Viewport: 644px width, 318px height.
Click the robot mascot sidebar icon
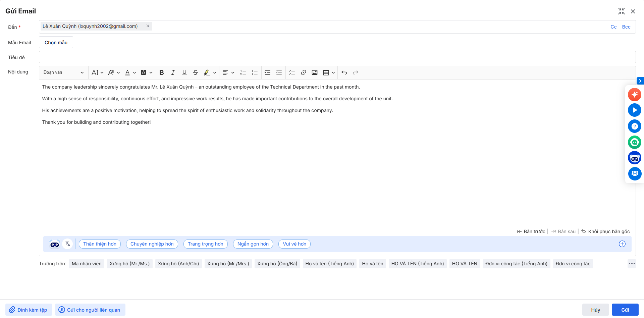[635, 158]
